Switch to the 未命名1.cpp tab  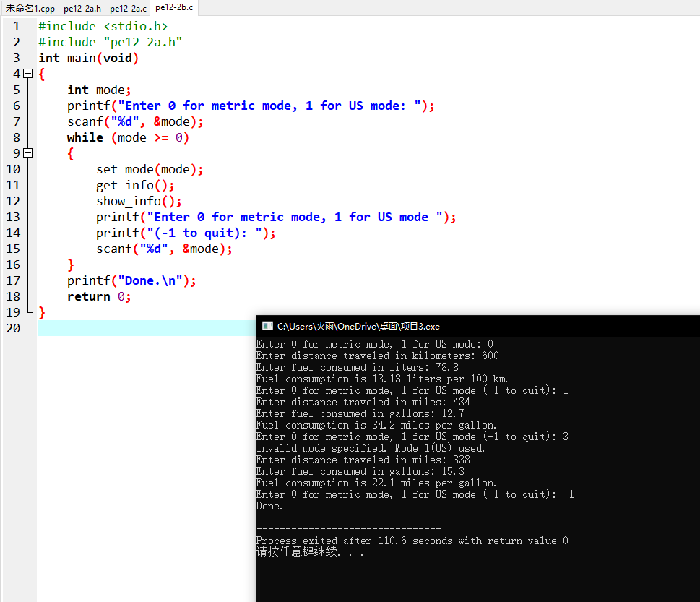tap(30, 8)
